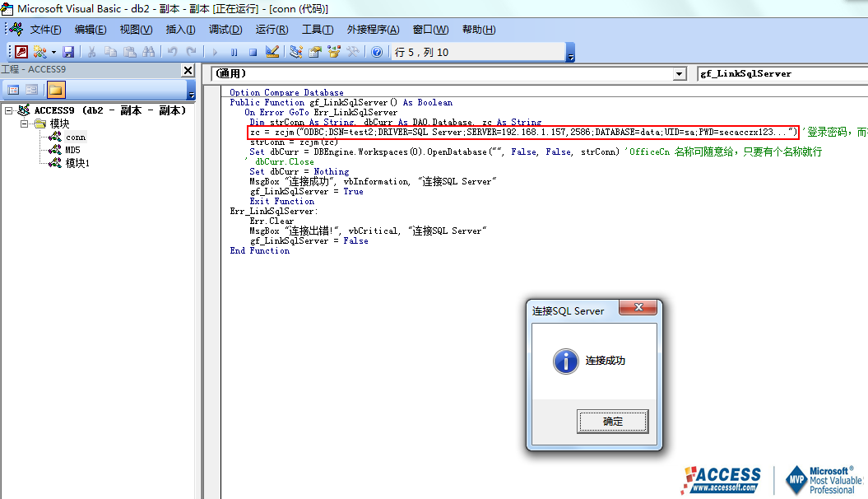Click the 'Set dbCurr = Nothing' line

[299, 172]
